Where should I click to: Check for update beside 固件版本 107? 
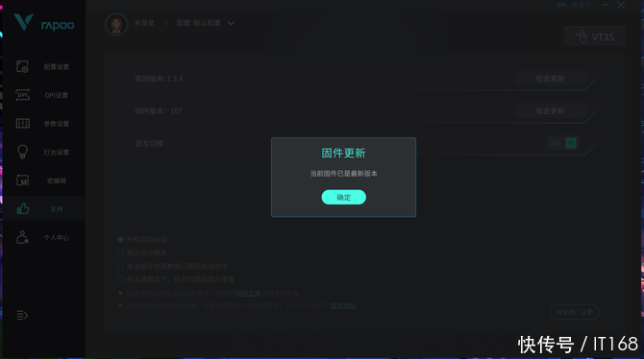coord(550,110)
